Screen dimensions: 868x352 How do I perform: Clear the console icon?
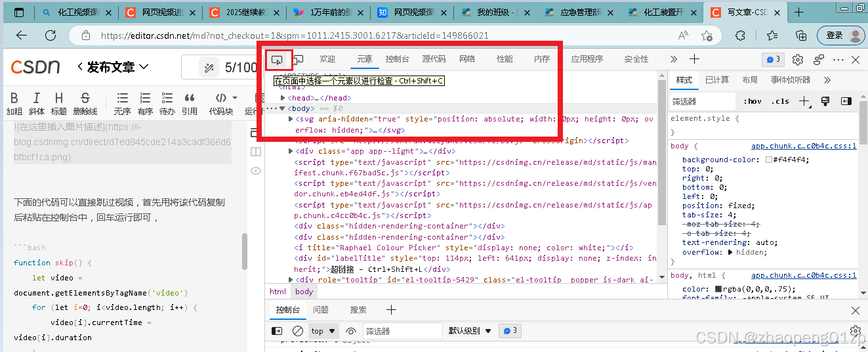coord(298,331)
